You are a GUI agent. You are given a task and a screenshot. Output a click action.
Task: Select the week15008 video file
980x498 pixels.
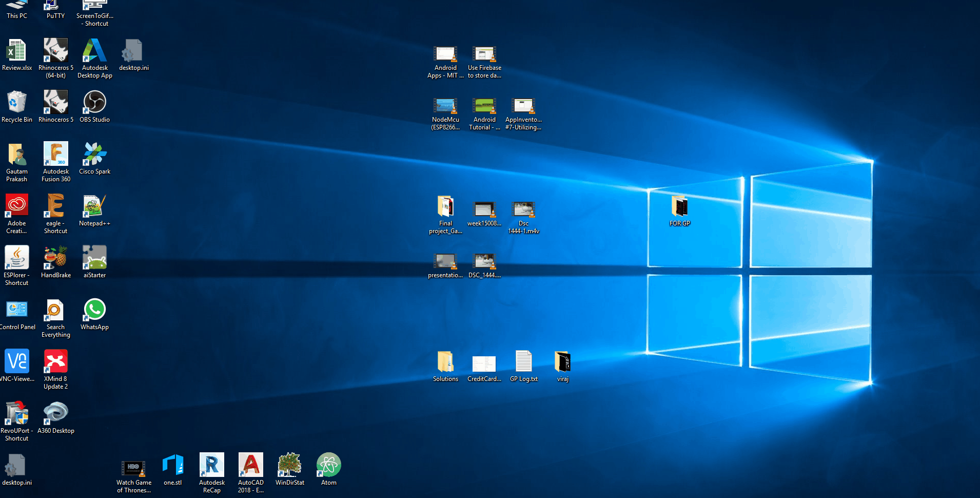(485, 214)
